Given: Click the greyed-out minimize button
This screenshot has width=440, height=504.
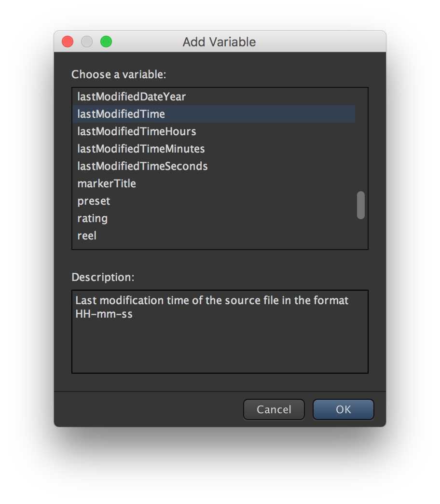Looking at the screenshot, I should pyautogui.click(x=87, y=42).
